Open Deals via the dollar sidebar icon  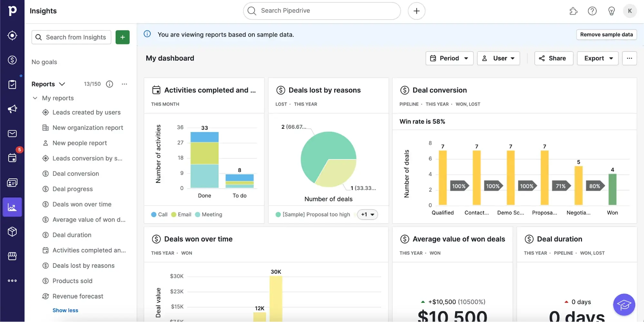point(12,60)
